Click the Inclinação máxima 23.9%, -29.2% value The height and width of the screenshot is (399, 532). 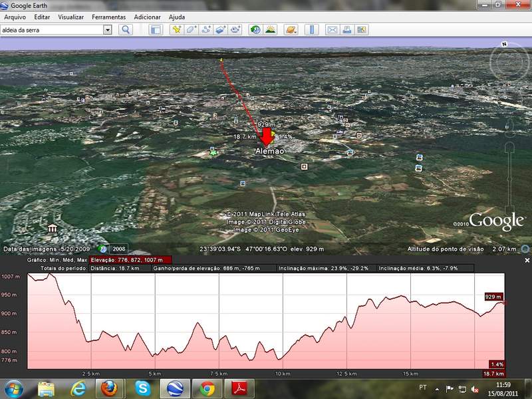327,268
